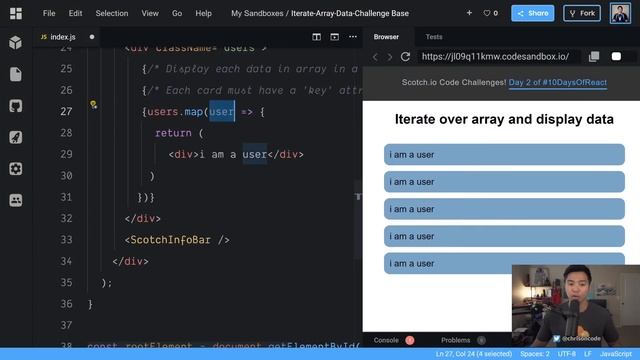Open the CodeSandbox dashboard logo icon
This screenshot has width=640, height=360.
(x=16, y=13)
